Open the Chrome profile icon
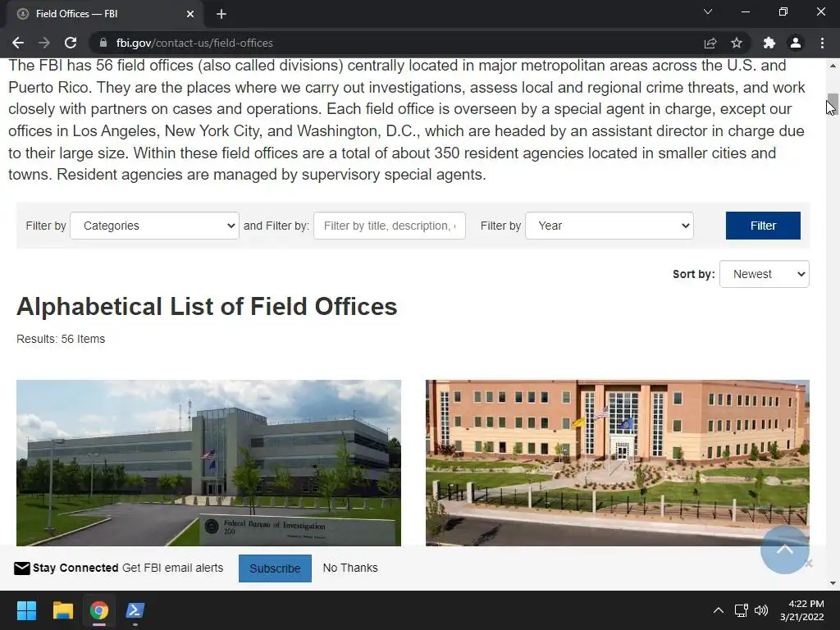 [796, 43]
